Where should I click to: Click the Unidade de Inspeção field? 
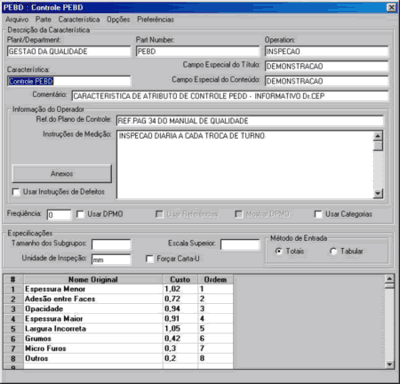click(x=111, y=259)
